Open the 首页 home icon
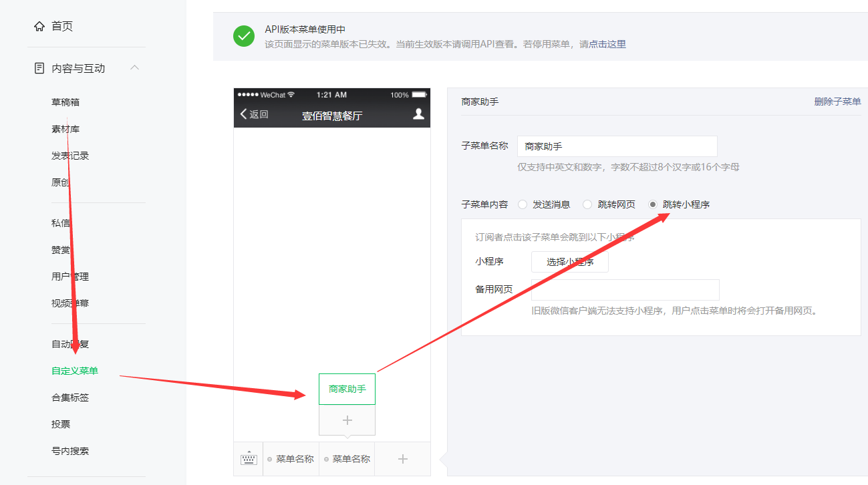 point(39,26)
